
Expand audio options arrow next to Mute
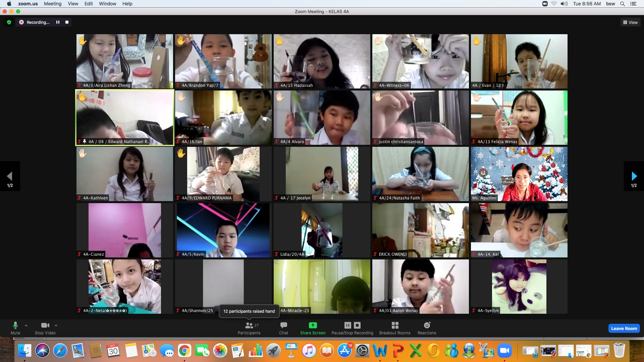click(x=26, y=325)
